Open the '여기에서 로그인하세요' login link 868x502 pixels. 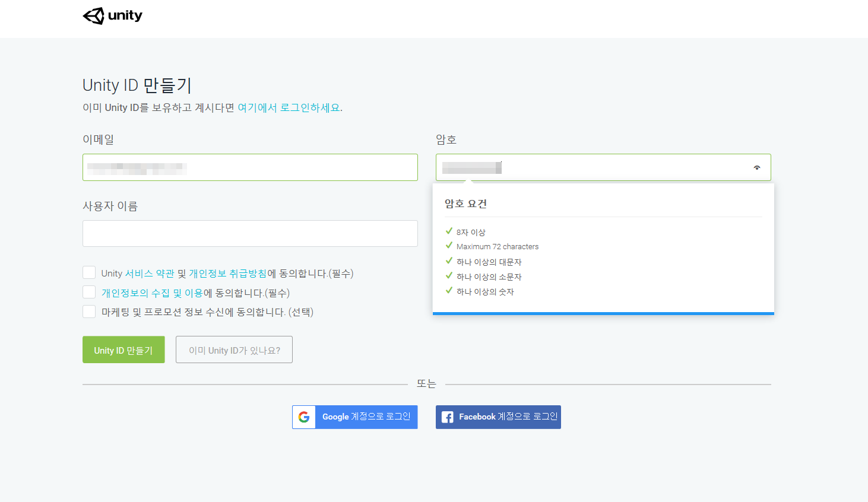289,107
